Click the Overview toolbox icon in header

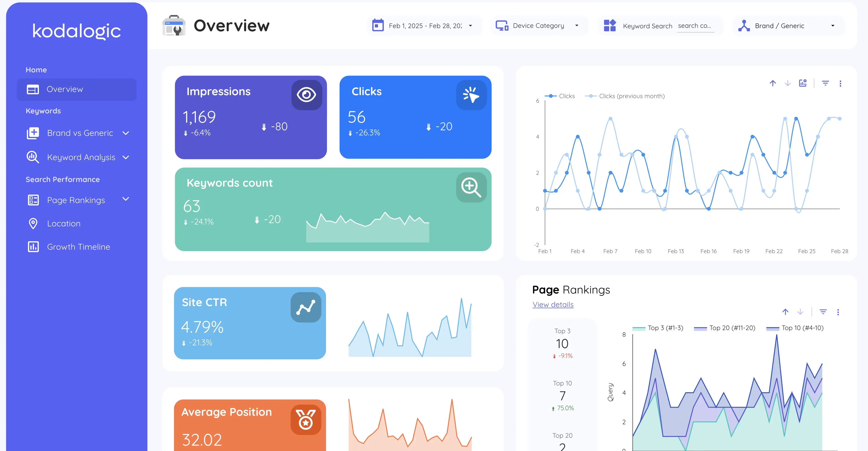pyautogui.click(x=174, y=26)
